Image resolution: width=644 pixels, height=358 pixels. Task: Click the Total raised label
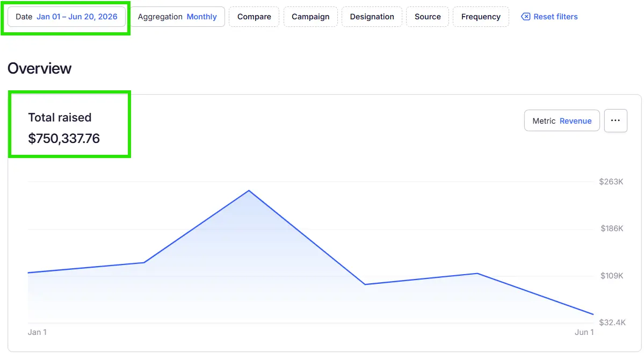tap(60, 118)
